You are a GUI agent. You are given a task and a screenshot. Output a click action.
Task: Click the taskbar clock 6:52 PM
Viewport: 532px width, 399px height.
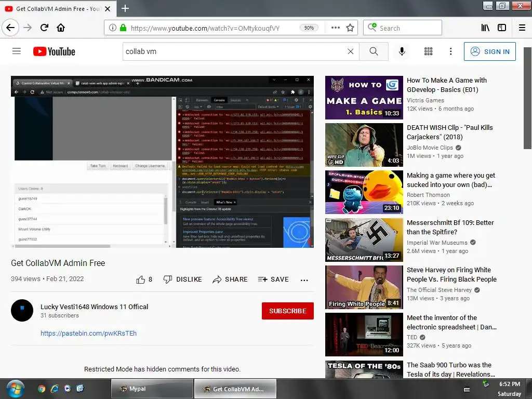pos(509,384)
